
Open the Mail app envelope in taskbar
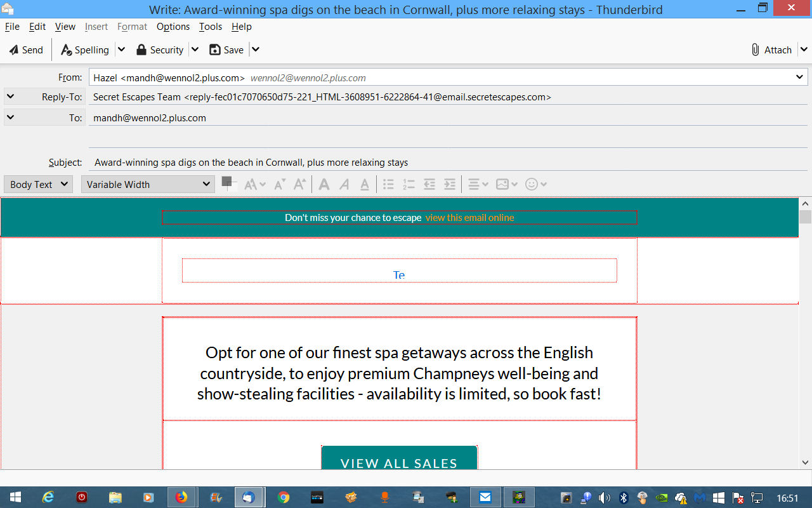tap(485, 497)
